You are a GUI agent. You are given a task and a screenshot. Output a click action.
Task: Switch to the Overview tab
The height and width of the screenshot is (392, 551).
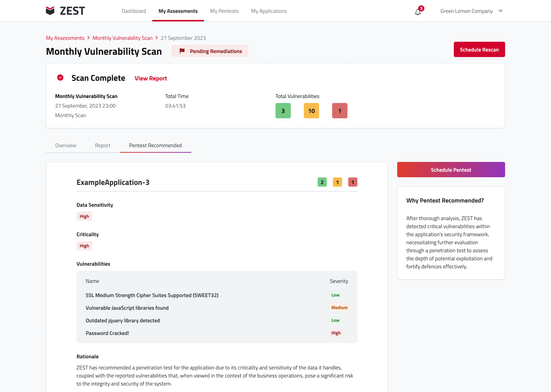pyautogui.click(x=66, y=145)
